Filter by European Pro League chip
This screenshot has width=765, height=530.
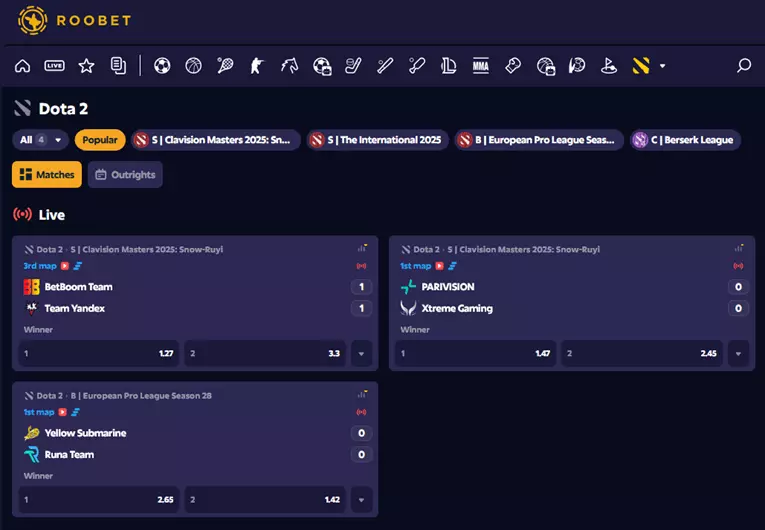(x=539, y=140)
